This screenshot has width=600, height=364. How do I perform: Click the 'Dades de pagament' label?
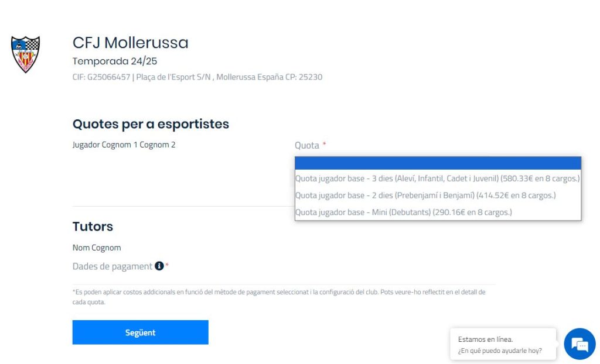pos(112,266)
